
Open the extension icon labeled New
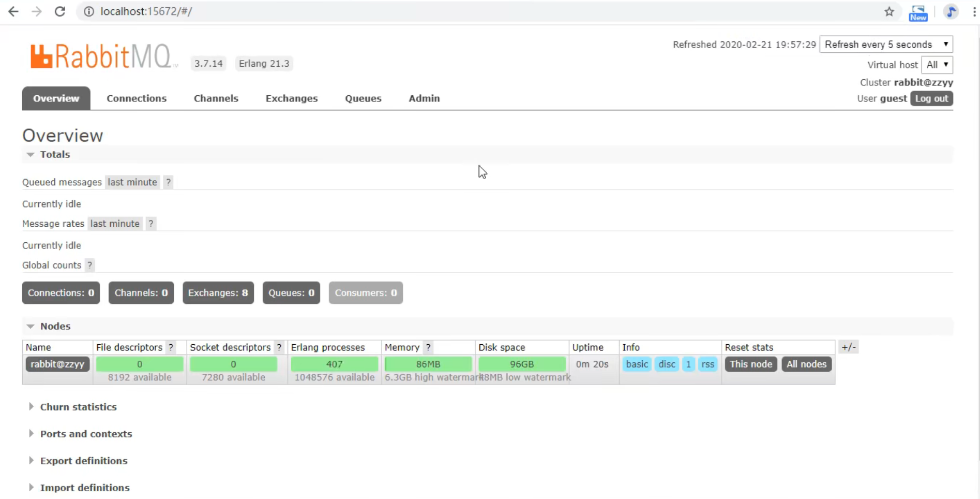pos(918,13)
